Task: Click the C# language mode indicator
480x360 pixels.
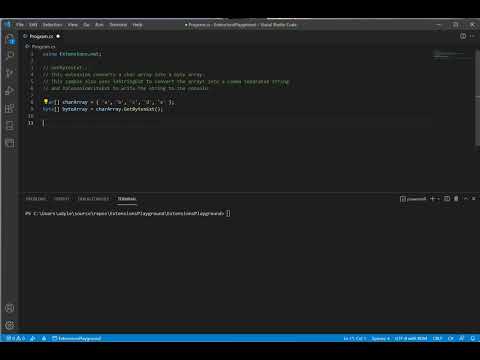Action: point(451,338)
